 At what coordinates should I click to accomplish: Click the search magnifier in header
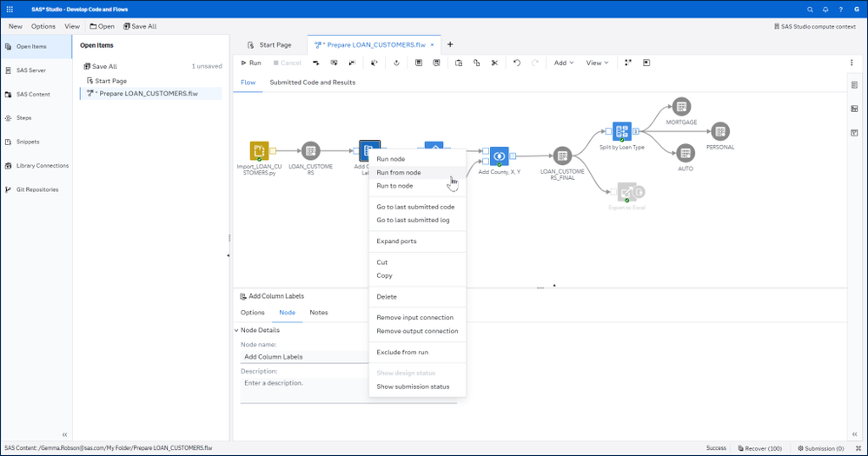click(810, 10)
